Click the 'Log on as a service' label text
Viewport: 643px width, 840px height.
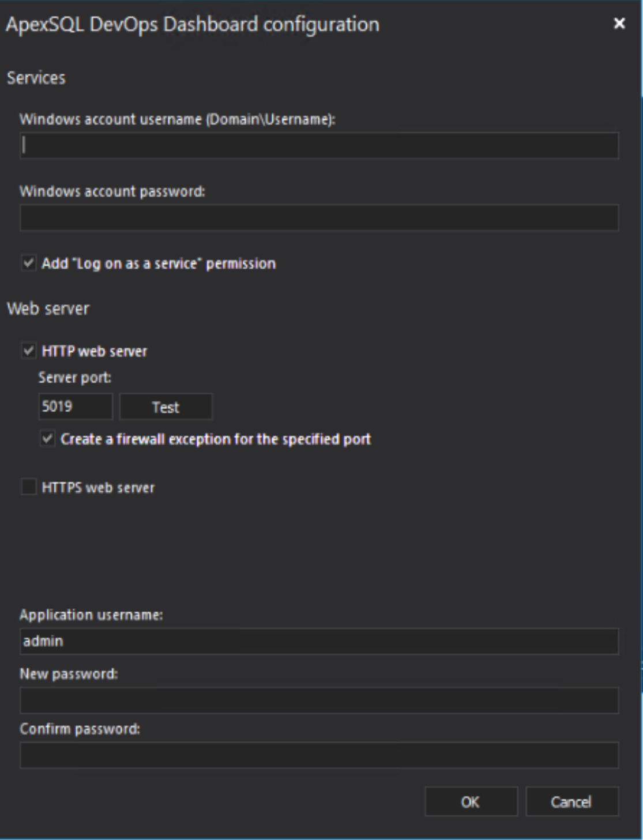pyautogui.click(x=159, y=263)
